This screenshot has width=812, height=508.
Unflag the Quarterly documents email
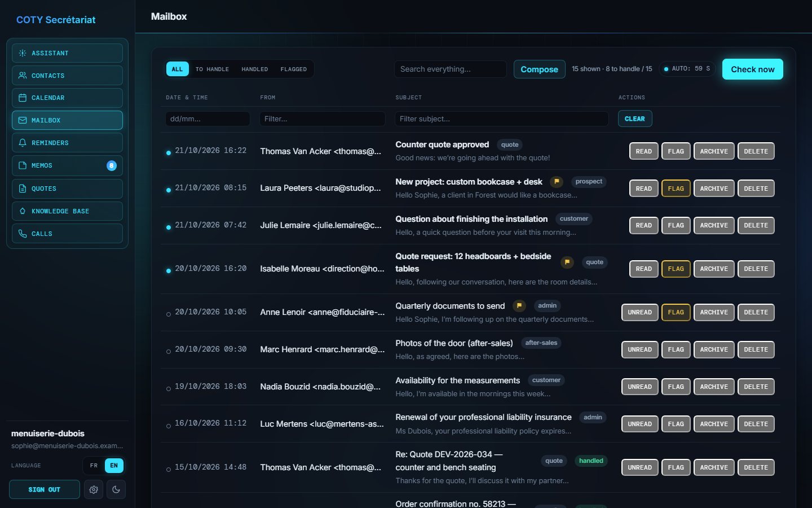coord(676,312)
